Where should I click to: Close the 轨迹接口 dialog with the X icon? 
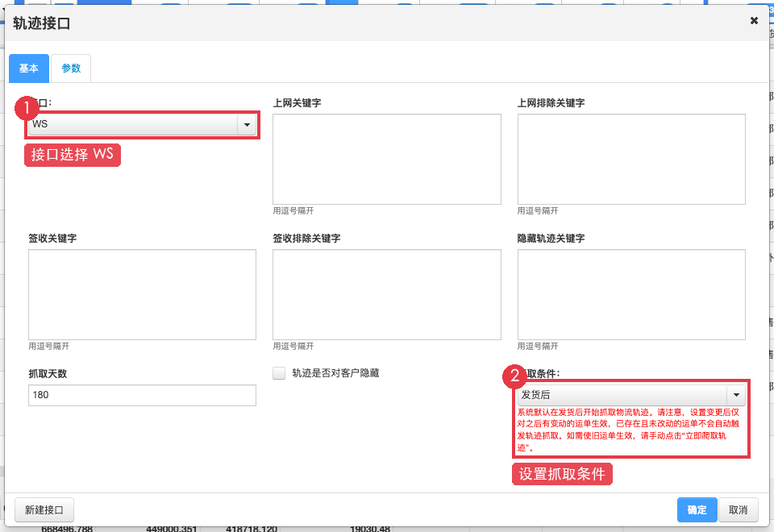click(x=754, y=21)
